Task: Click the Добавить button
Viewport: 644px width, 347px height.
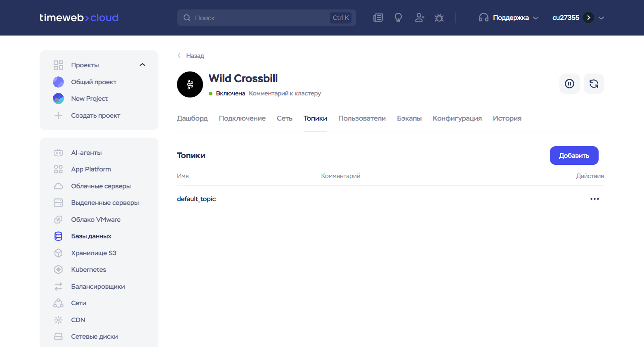Action: 574,156
